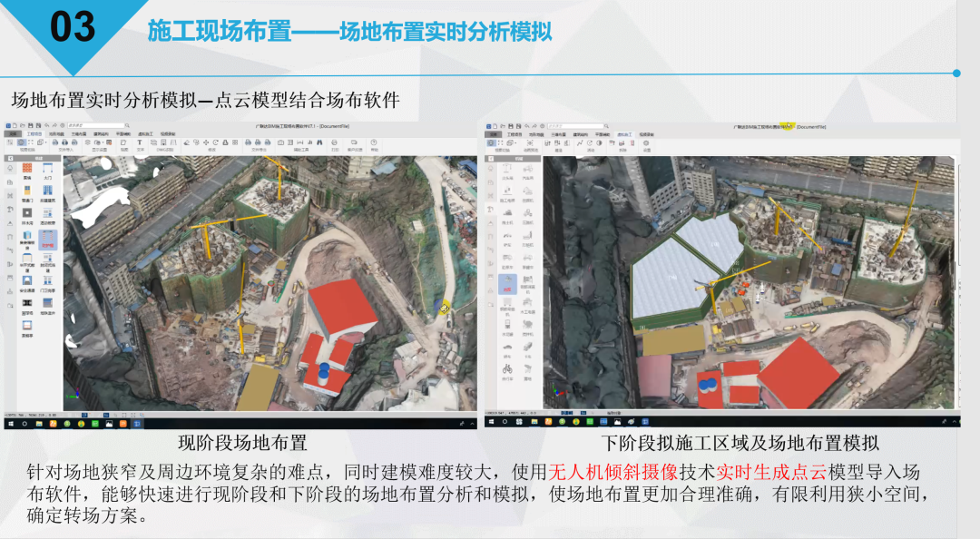Screen dimensions: 980x539
Task: Click animation preview icon in 下阶段 simulation ribbon
Action: [530, 143]
